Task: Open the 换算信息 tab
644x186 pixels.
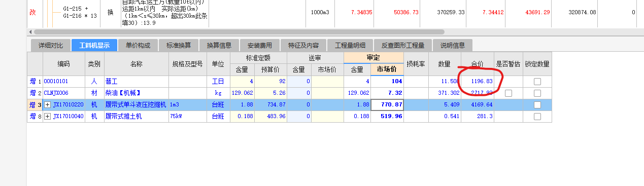Action: (219, 46)
